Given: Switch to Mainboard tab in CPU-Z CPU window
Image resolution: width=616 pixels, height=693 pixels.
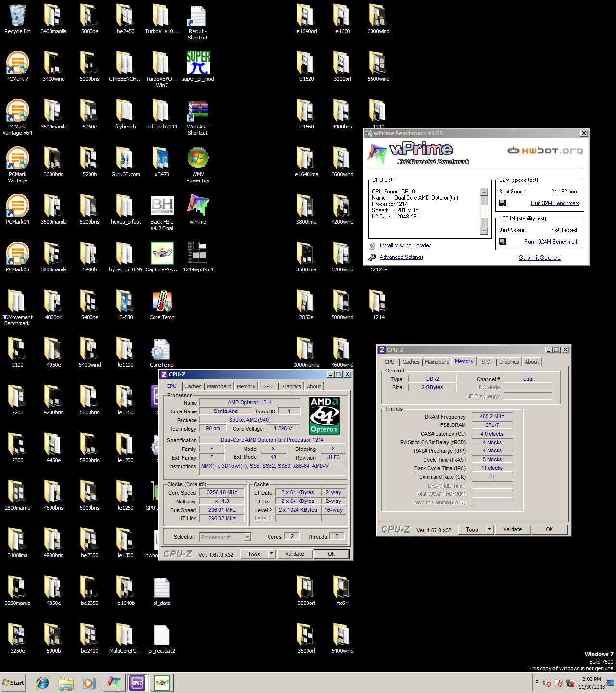Looking at the screenshot, I should tap(219, 386).
